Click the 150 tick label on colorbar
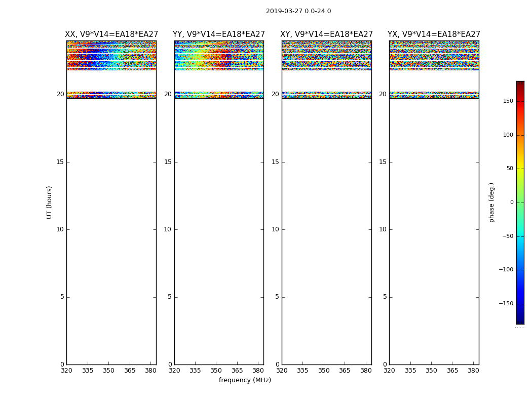Screen dimensions: 532x405 pyautogui.click(x=508, y=101)
